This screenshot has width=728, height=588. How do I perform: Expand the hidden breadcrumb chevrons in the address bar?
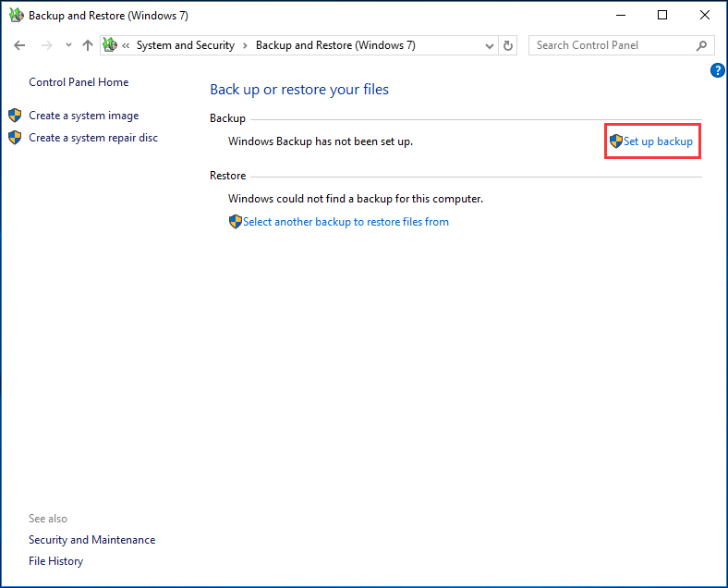tap(126, 45)
